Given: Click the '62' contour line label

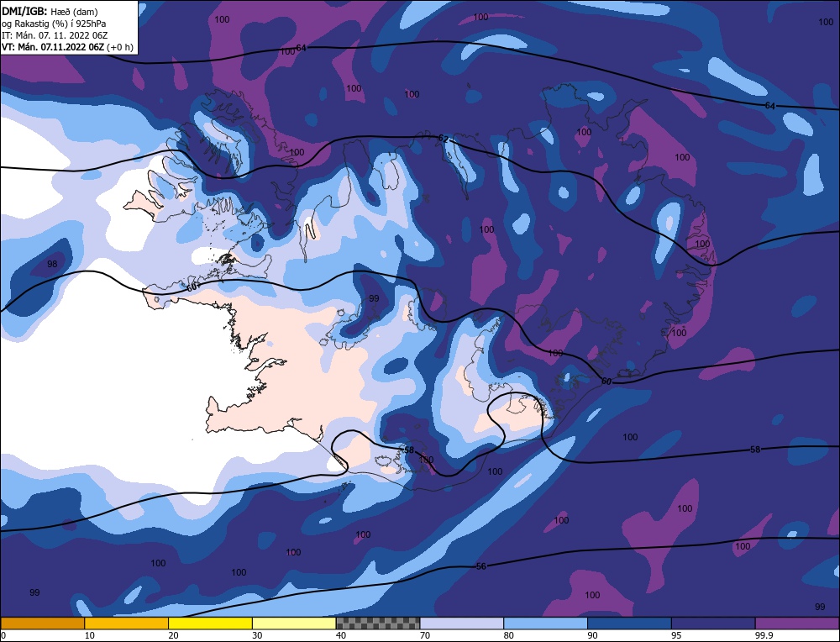Looking at the screenshot, I should point(443,139).
